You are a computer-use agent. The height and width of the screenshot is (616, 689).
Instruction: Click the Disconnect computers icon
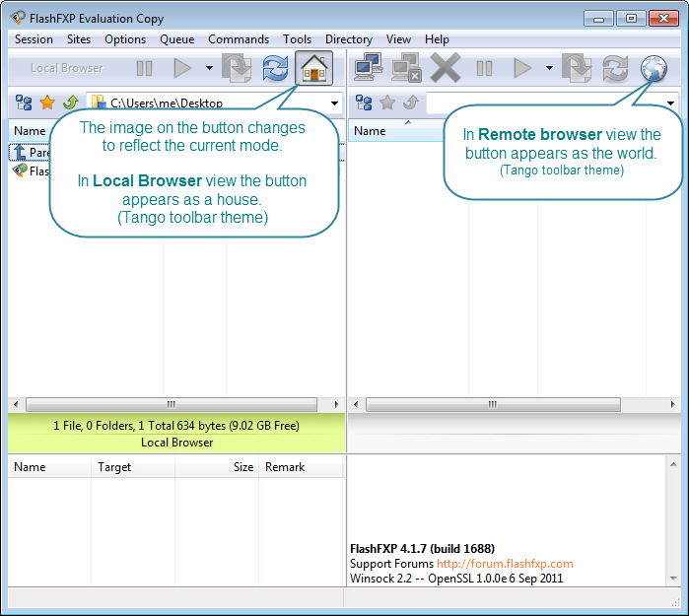pyautogui.click(x=406, y=68)
